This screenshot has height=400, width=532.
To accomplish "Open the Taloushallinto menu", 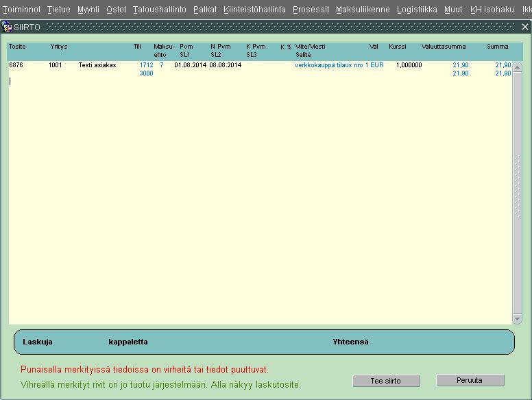I will point(160,10).
